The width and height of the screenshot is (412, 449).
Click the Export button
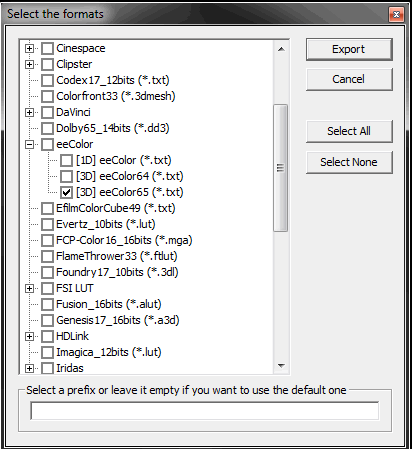point(349,49)
